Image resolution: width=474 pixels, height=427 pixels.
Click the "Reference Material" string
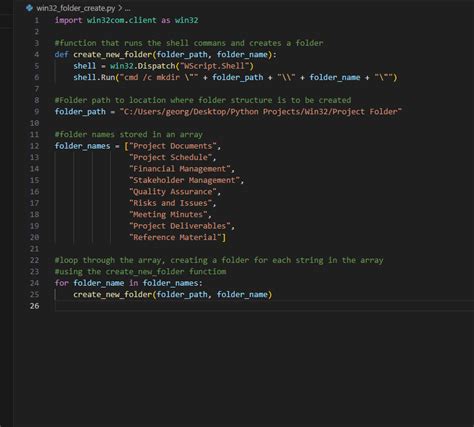pos(175,237)
